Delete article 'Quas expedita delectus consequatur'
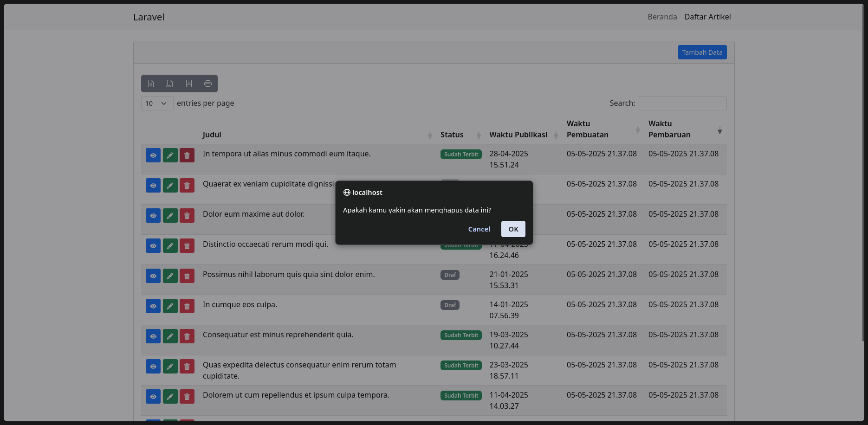Image resolution: width=868 pixels, height=425 pixels. 187,367
